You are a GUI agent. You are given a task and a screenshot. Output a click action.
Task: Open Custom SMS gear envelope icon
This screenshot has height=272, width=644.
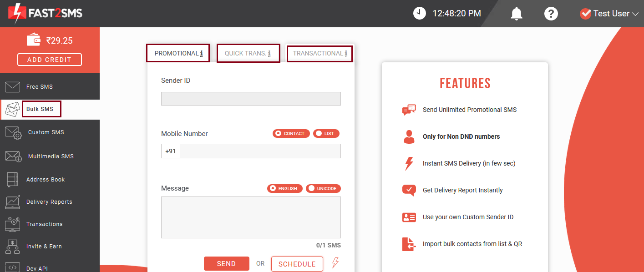click(x=13, y=132)
